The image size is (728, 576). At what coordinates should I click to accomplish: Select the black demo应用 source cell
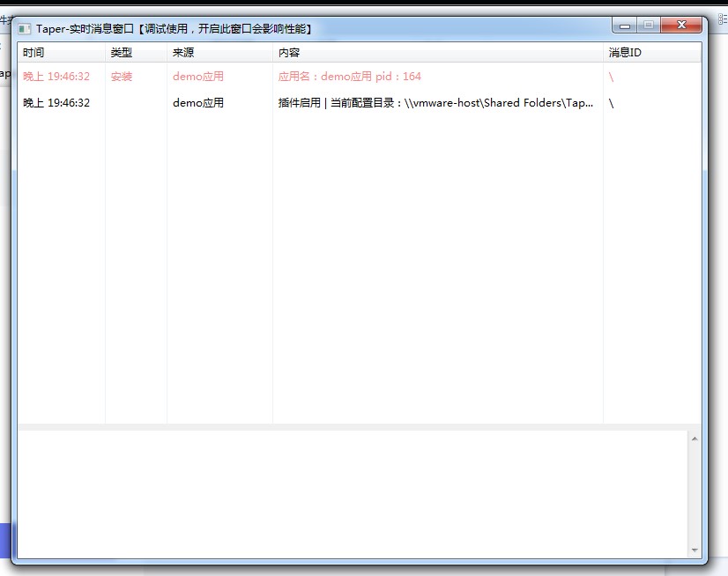[198, 102]
